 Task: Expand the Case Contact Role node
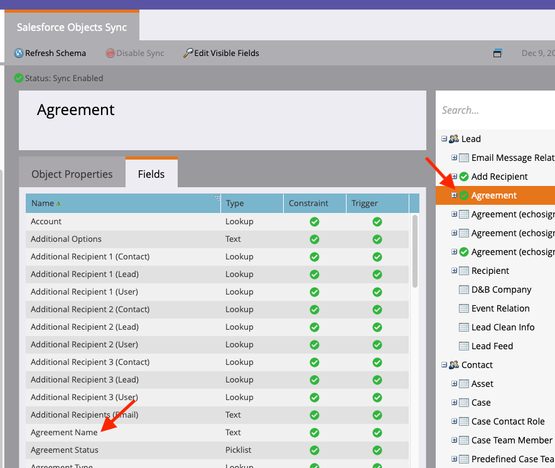pyautogui.click(x=454, y=421)
